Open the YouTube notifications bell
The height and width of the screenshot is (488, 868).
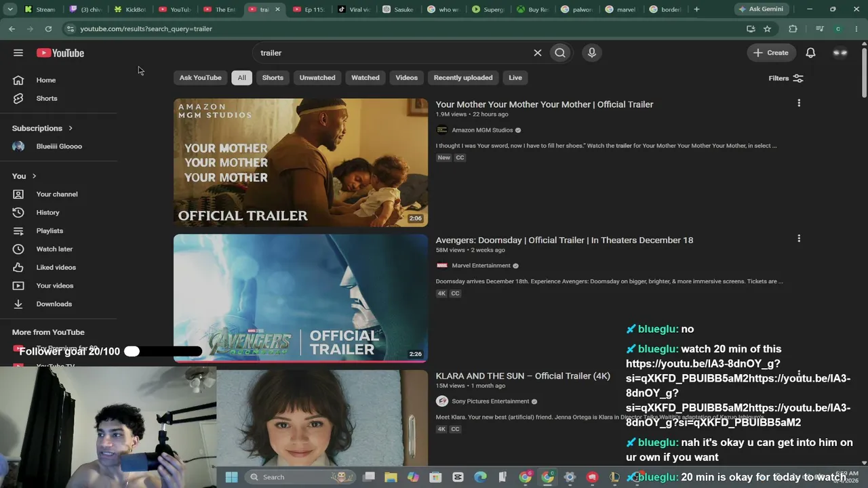[x=810, y=53]
